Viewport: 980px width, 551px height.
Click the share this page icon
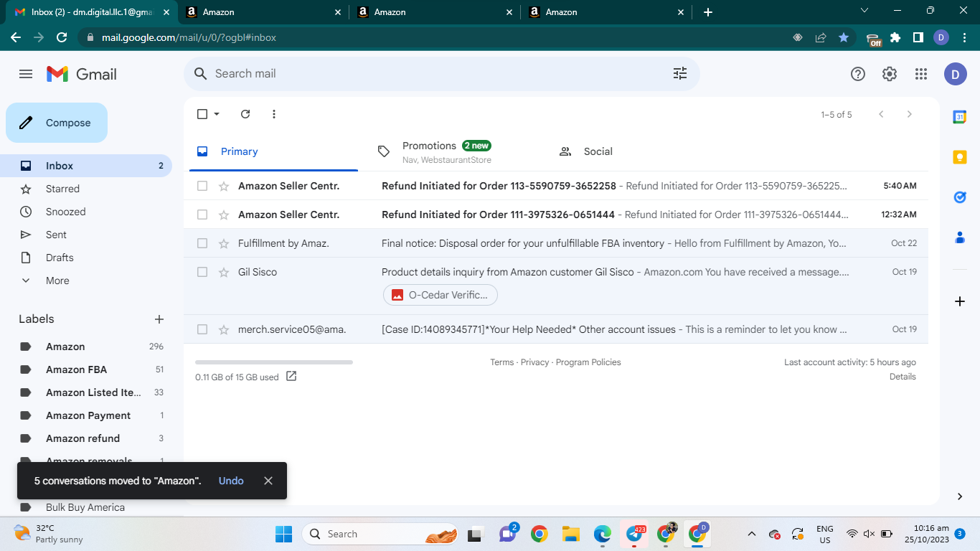(821, 37)
